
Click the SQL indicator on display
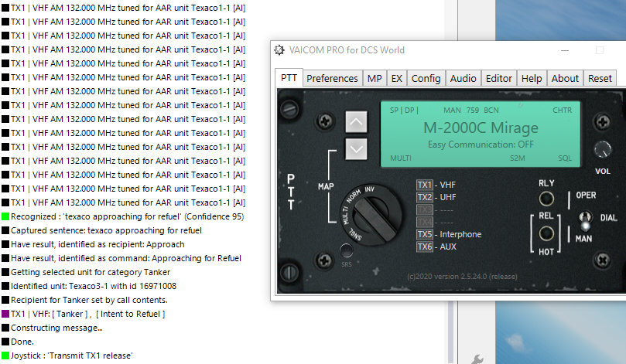565,158
